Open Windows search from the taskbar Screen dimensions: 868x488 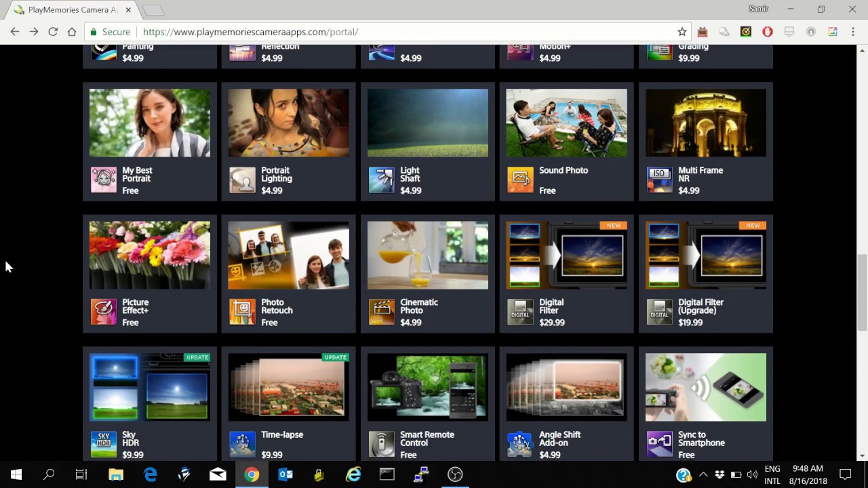[49, 474]
